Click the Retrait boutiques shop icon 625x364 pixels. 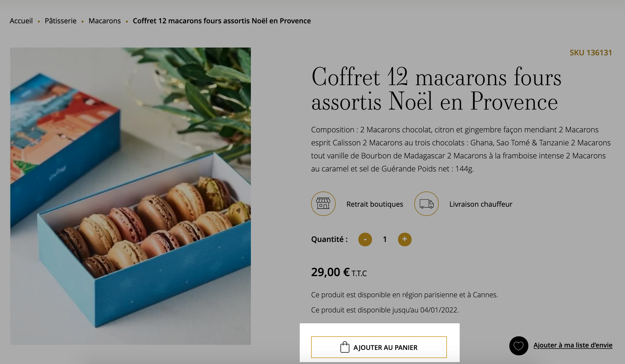point(323,204)
